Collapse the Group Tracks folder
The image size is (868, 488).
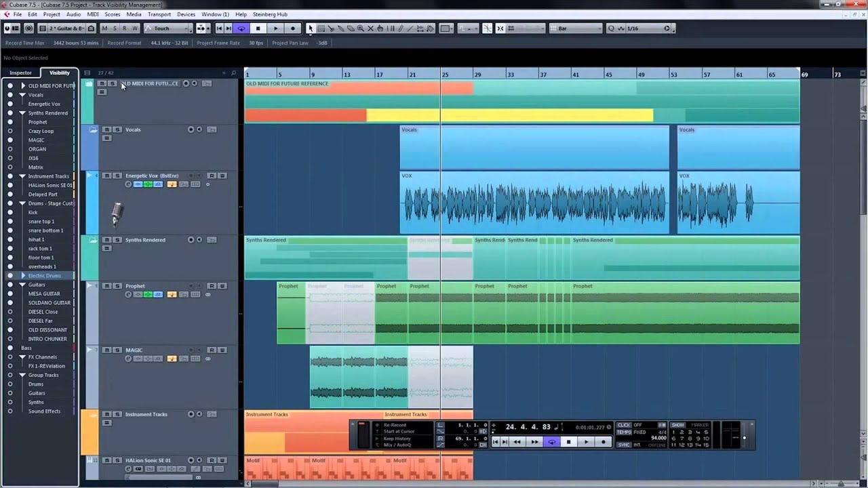pos(22,375)
